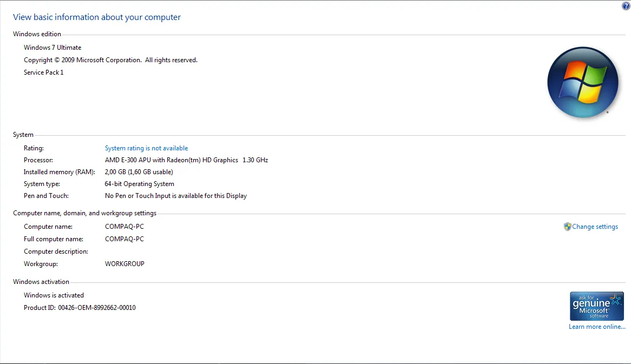Viewport: 631px width, 364px height.
Task: Click the WORKGROUP workgroup value
Action: pos(124,264)
